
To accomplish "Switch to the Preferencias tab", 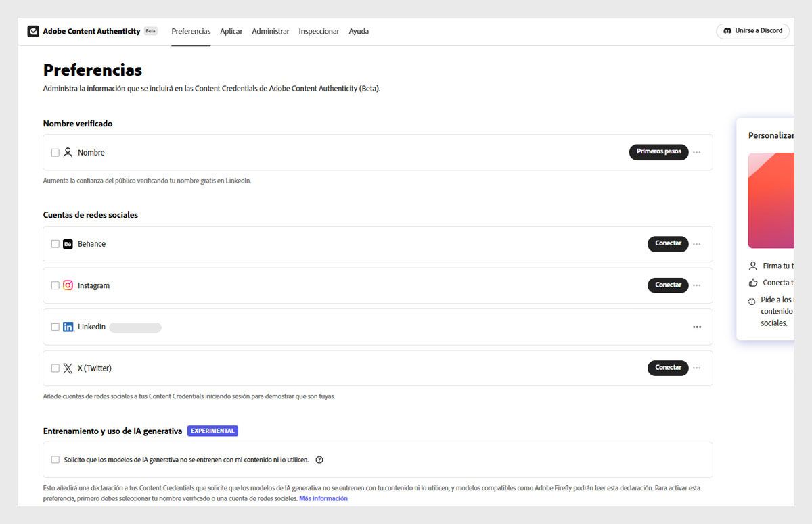I will coord(191,32).
